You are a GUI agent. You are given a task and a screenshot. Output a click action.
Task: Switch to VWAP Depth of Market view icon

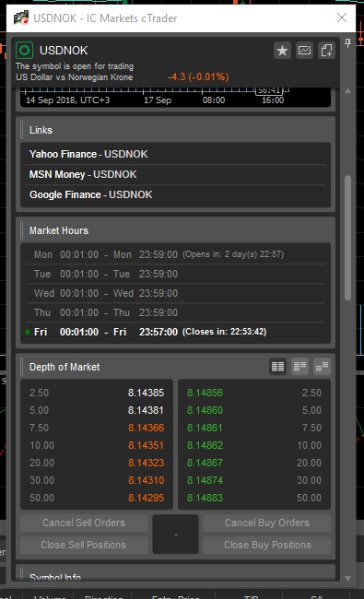click(322, 367)
